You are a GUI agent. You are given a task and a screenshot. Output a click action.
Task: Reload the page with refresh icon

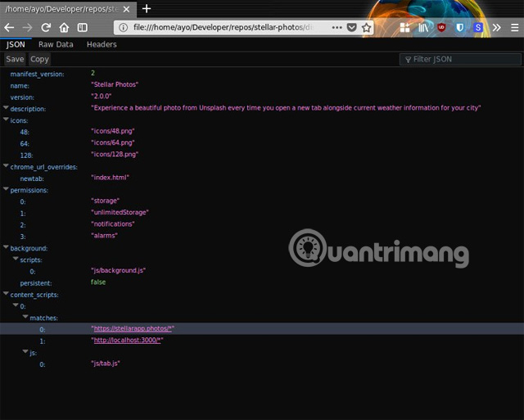point(46,27)
